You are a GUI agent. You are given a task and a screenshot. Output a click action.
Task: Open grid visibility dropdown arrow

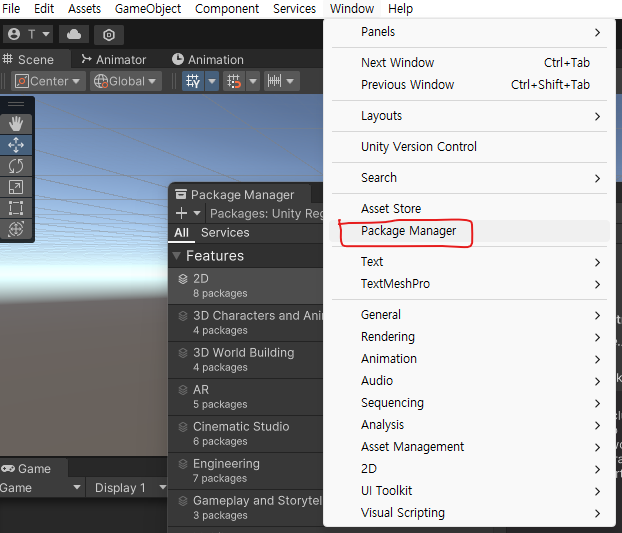click(212, 81)
